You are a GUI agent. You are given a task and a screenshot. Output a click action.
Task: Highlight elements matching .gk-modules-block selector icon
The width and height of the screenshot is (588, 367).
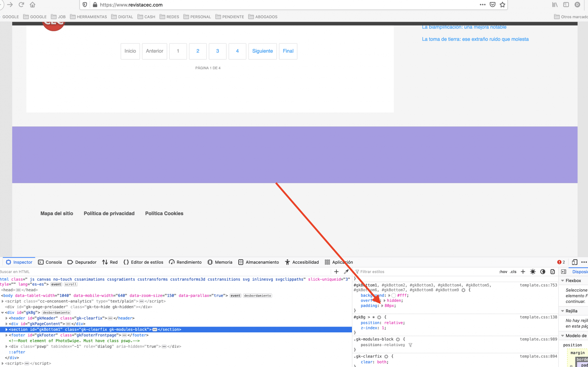398,339
